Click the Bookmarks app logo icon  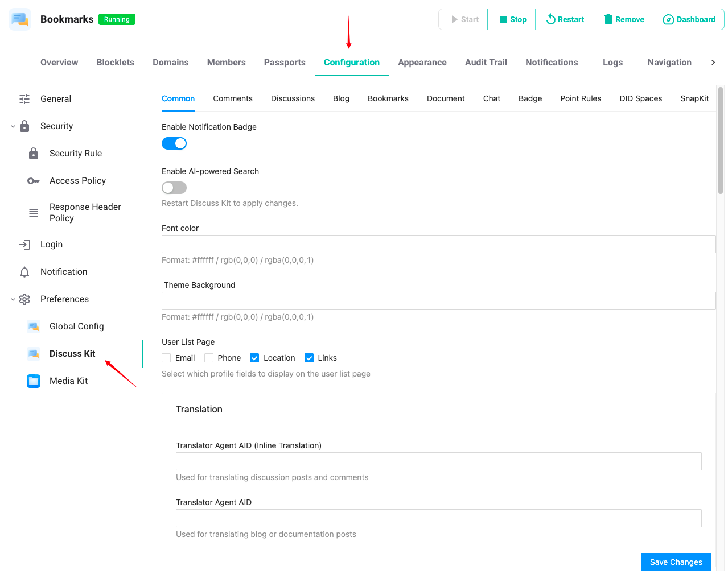coord(20,19)
